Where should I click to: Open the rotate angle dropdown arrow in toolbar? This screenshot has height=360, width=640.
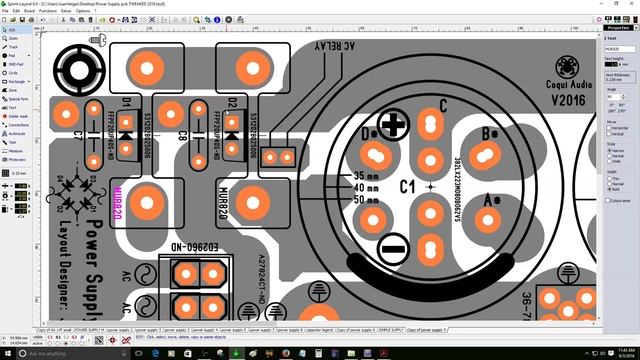118,20
